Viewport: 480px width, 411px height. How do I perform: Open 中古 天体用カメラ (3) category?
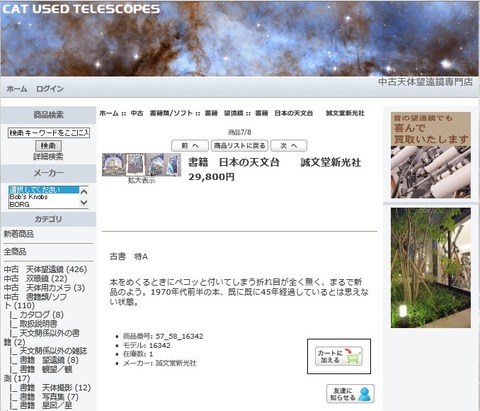pos(44,288)
